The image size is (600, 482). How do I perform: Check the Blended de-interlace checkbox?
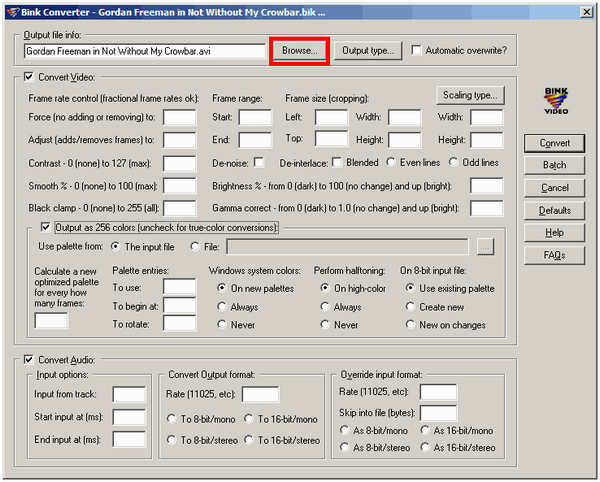[x=337, y=163]
